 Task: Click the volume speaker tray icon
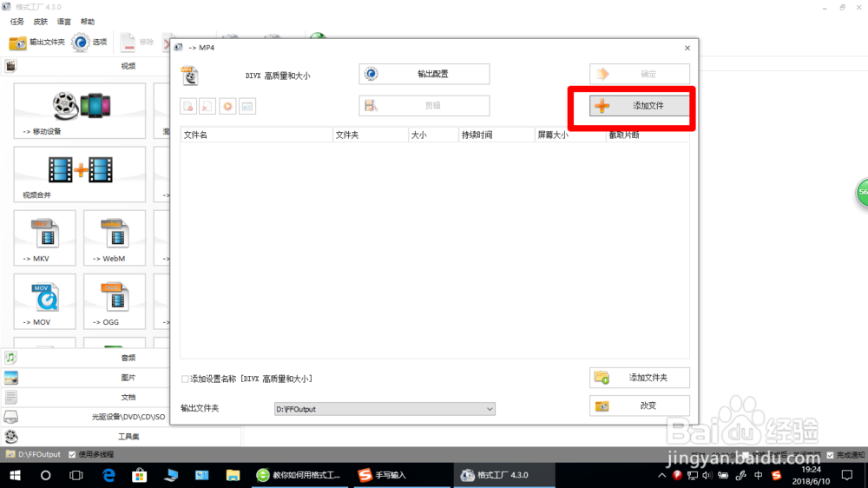tap(707, 475)
